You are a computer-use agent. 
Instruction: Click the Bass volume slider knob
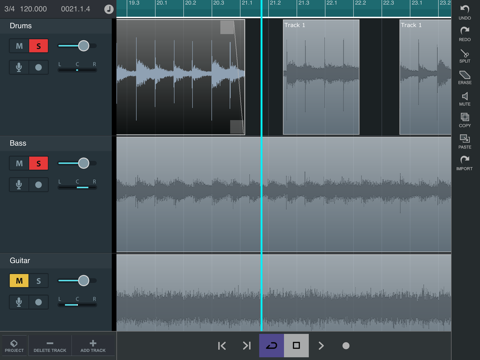[83, 163]
